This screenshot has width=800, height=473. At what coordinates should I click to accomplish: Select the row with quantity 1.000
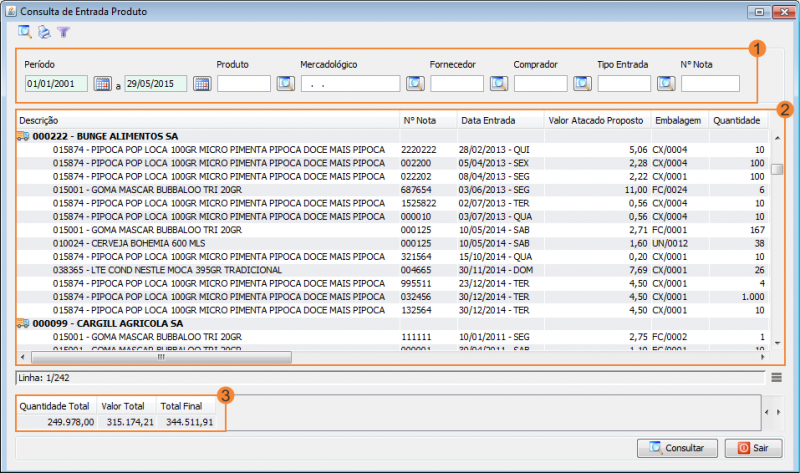[392, 297]
